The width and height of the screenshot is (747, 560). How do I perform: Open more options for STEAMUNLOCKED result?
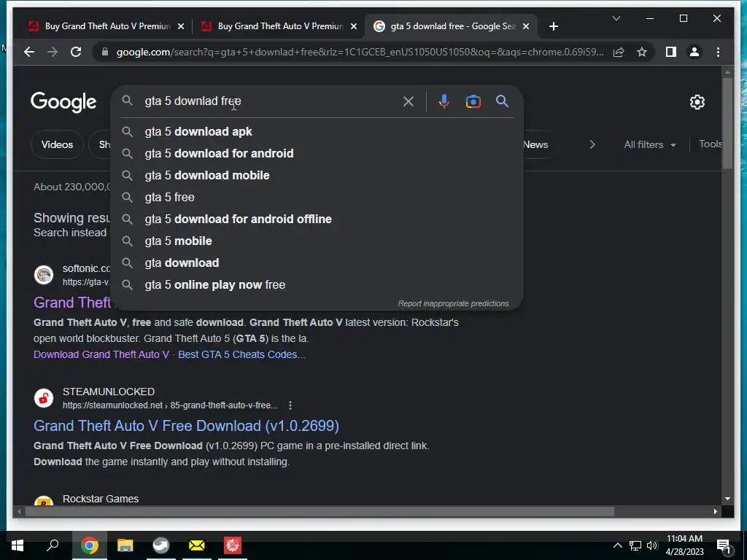click(290, 405)
